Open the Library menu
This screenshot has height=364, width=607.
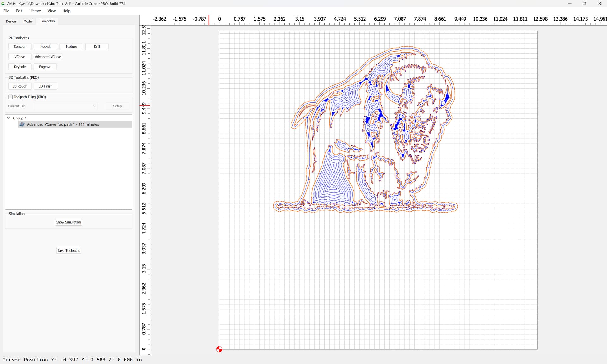35,11
